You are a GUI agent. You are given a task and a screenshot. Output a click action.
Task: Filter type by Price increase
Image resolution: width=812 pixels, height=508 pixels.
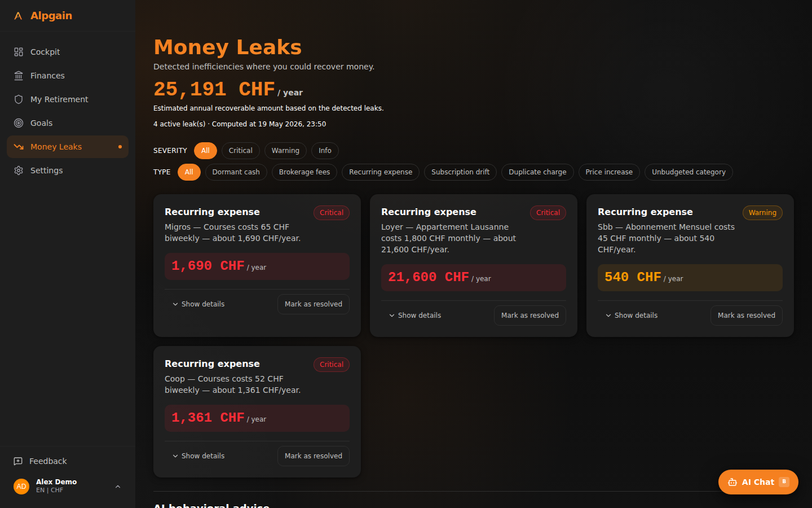(609, 172)
